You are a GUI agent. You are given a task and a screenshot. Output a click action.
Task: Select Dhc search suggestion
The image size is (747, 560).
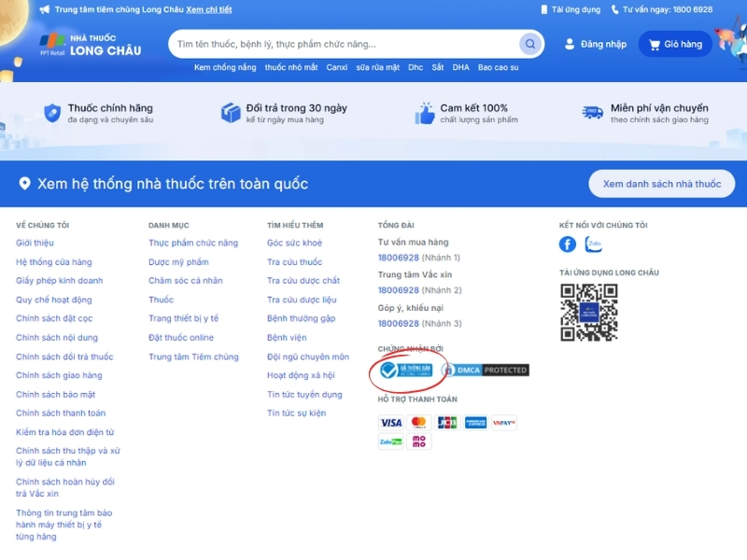[x=416, y=67]
